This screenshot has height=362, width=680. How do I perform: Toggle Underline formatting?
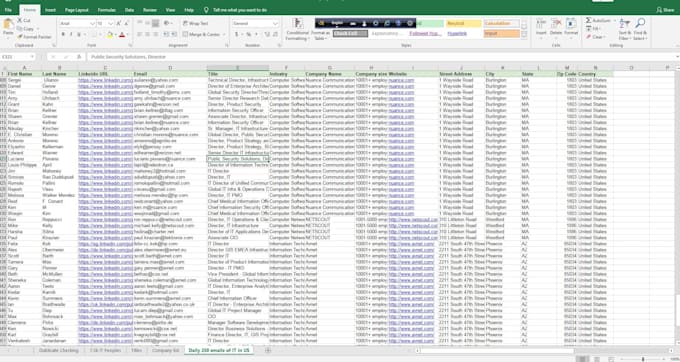click(79, 34)
